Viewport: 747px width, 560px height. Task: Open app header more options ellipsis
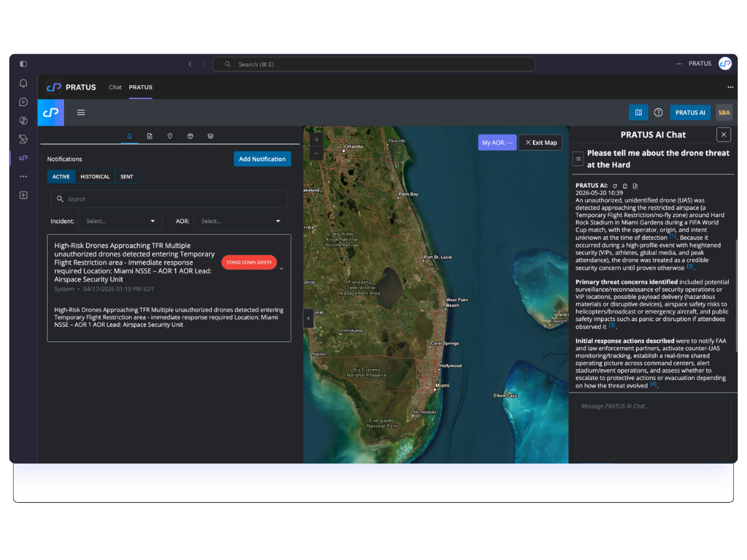(730, 87)
